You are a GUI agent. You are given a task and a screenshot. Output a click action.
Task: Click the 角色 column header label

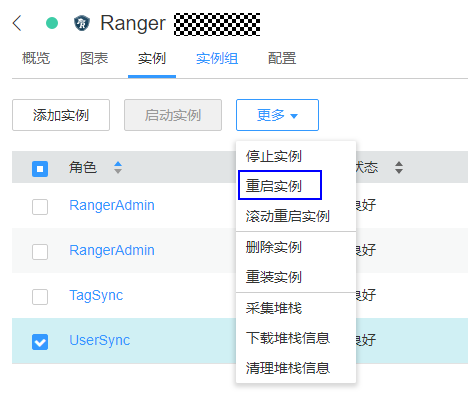point(83,167)
